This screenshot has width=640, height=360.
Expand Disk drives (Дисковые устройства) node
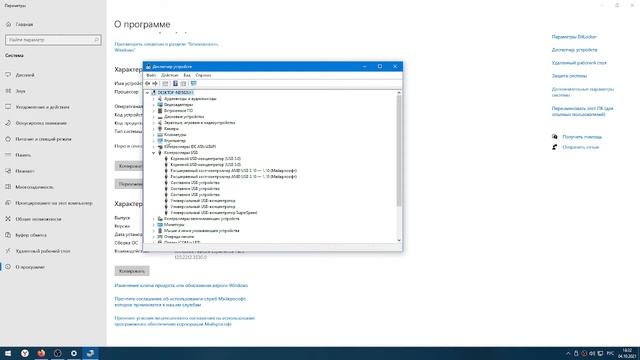154,117
